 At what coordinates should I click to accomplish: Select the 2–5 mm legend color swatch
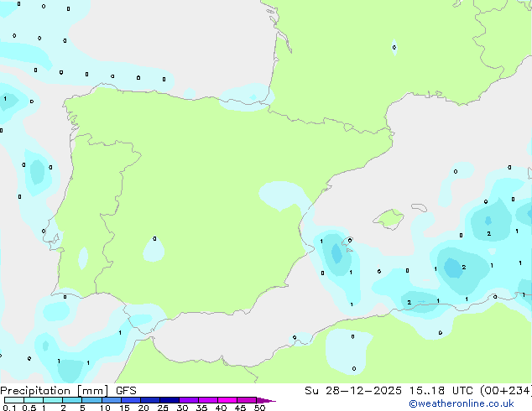pos(72,400)
